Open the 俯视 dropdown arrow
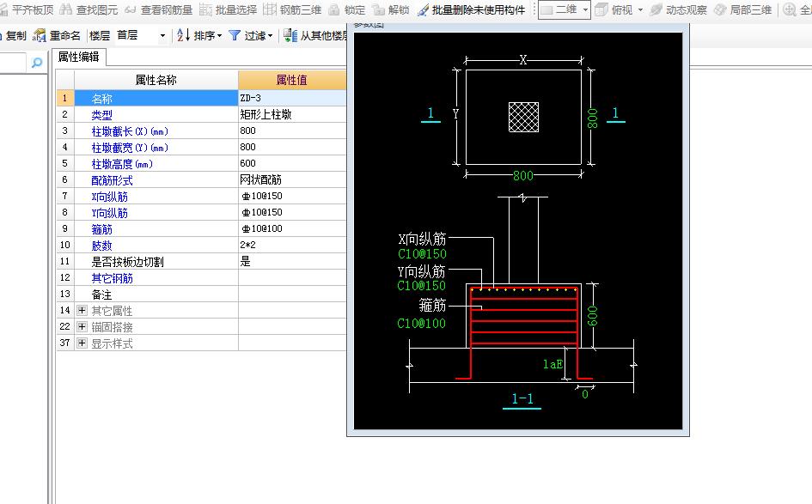This screenshot has width=812, height=504. click(640, 9)
